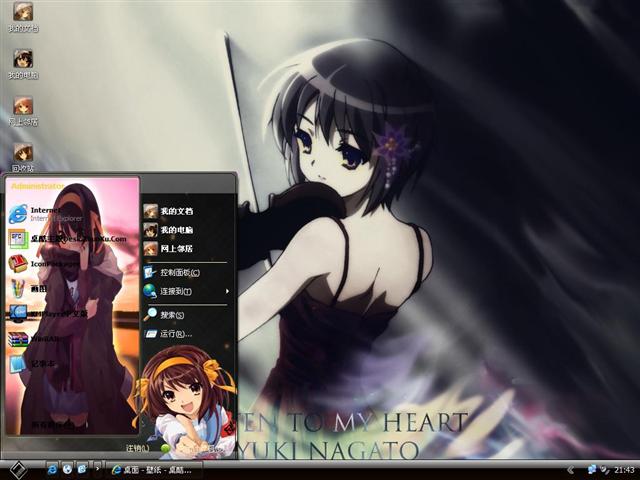The height and width of the screenshot is (480, 640).
Task: Click the Start button on taskbar
Action: tap(18, 470)
